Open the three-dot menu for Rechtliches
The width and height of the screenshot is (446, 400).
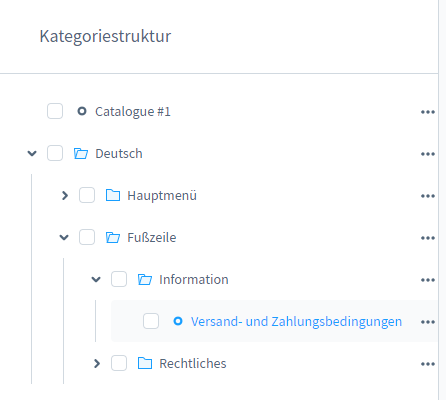428,364
